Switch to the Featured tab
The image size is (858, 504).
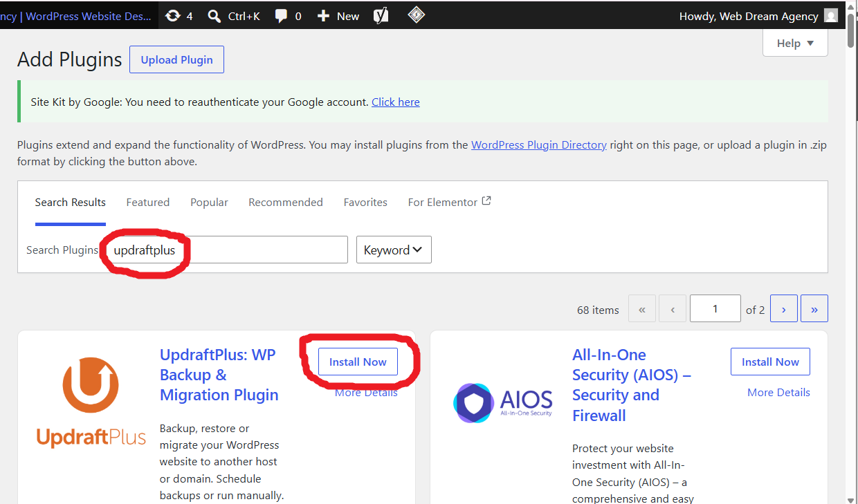click(x=148, y=202)
